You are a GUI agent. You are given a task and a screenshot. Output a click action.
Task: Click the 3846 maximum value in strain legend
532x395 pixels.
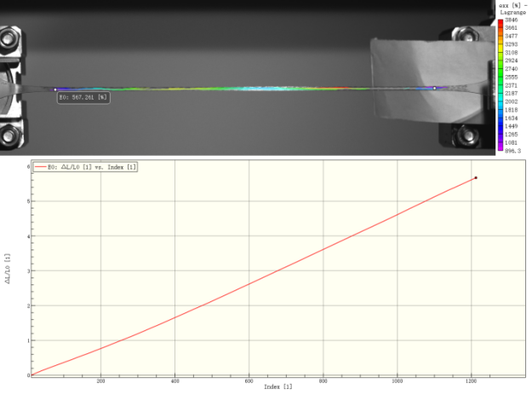pos(516,20)
